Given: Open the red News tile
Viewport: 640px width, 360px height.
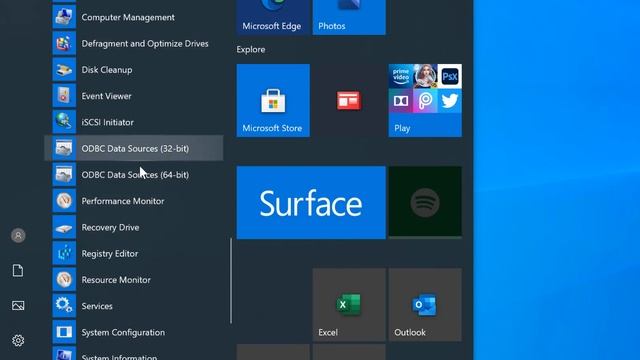Looking at the screenshot, I should 349,100.
